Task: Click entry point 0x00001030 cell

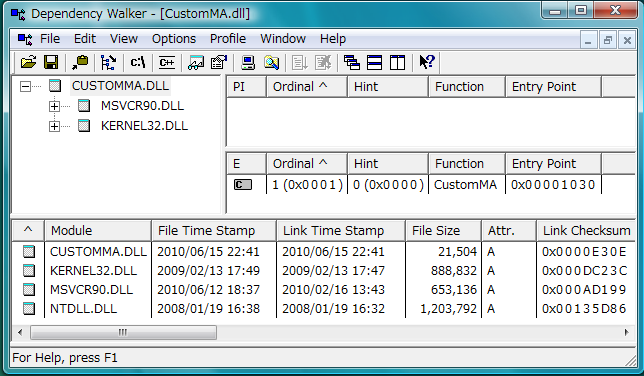Action: (x=553, y=185)
